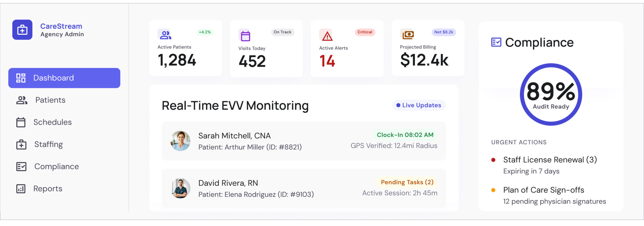Click the Pending Tasks (2) badge
The height and width of the screenshot is (226, 644).
[407, 182]
